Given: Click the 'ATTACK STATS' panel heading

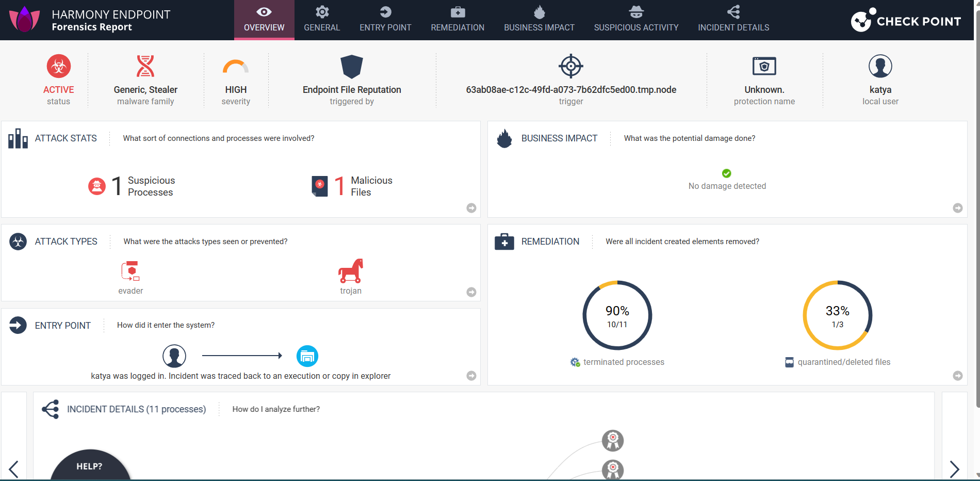Looking at the screenshot, I should (x=66, y=138).
